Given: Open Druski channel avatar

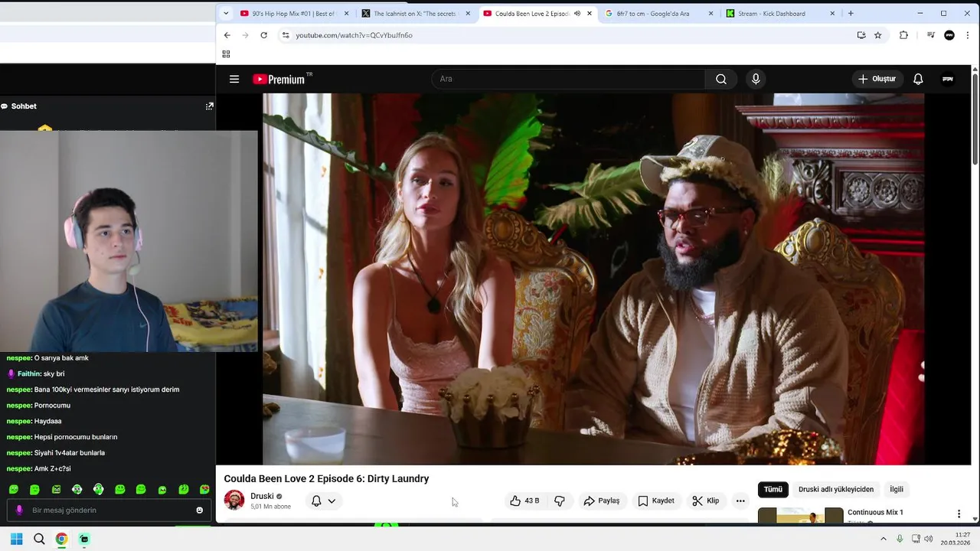Looking at the screenshot, I should (234, 500).
